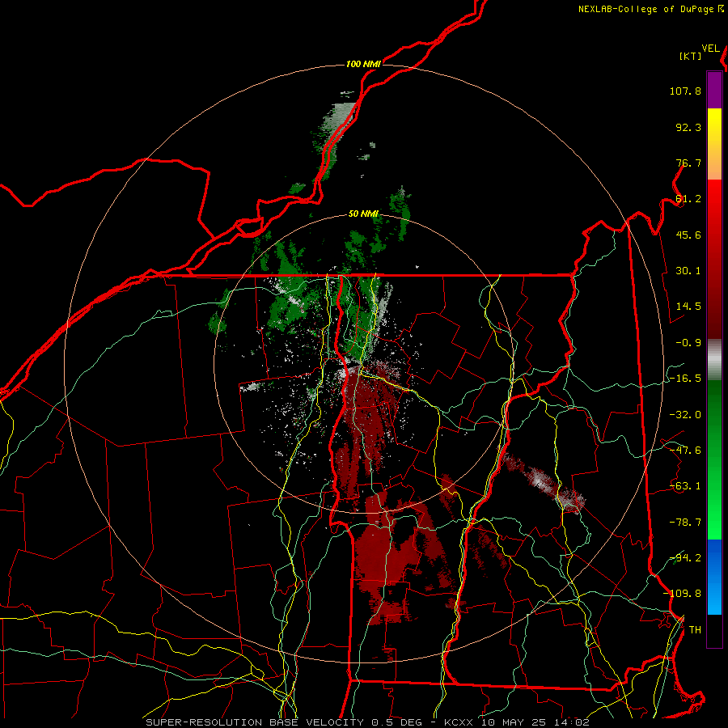Select the -47.6 scale value
The image size is (728, 728).
coord(685,451)
